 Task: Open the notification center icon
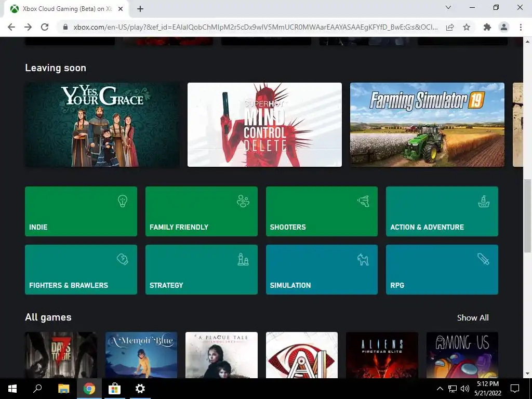(x=515, y=389)
